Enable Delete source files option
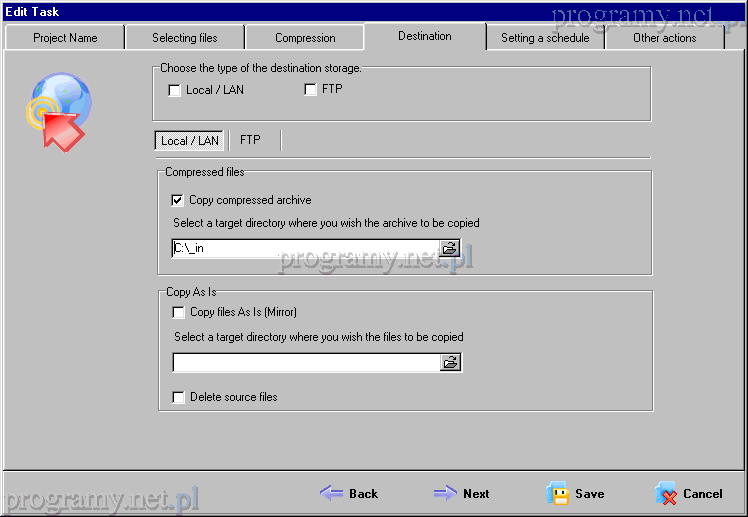The width and height of the screenshot is (748, 517). [179, 397]
